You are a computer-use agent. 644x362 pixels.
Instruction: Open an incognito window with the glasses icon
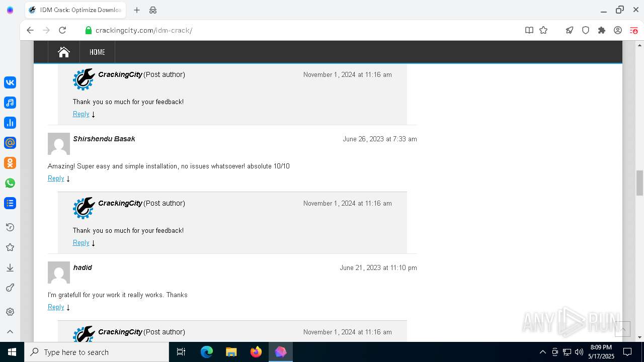click(153, 10)
